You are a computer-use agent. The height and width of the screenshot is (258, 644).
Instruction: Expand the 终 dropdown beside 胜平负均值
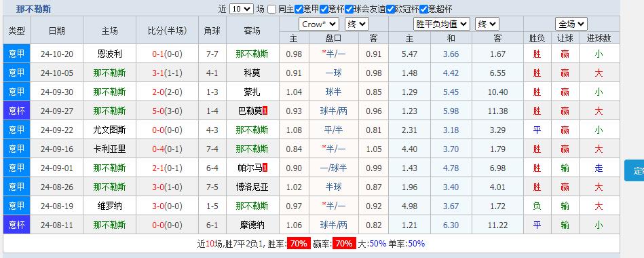point(487,24)
